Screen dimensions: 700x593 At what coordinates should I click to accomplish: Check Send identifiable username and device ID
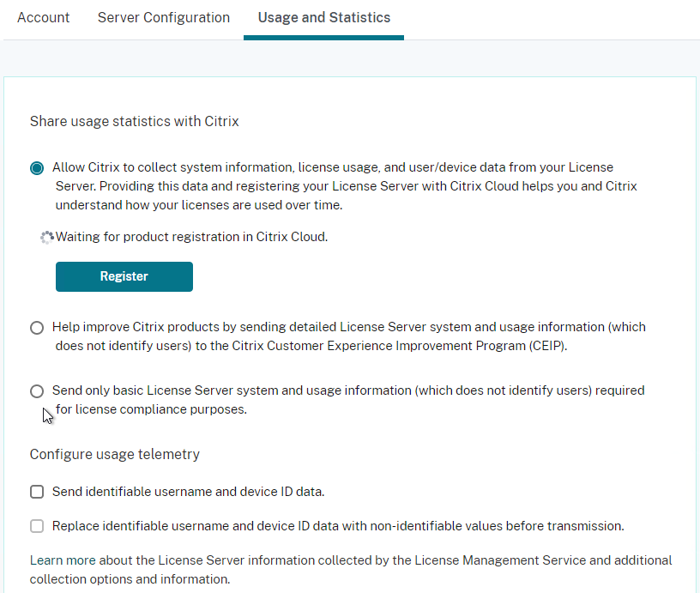pyautogui.click(x=37, y=492)
